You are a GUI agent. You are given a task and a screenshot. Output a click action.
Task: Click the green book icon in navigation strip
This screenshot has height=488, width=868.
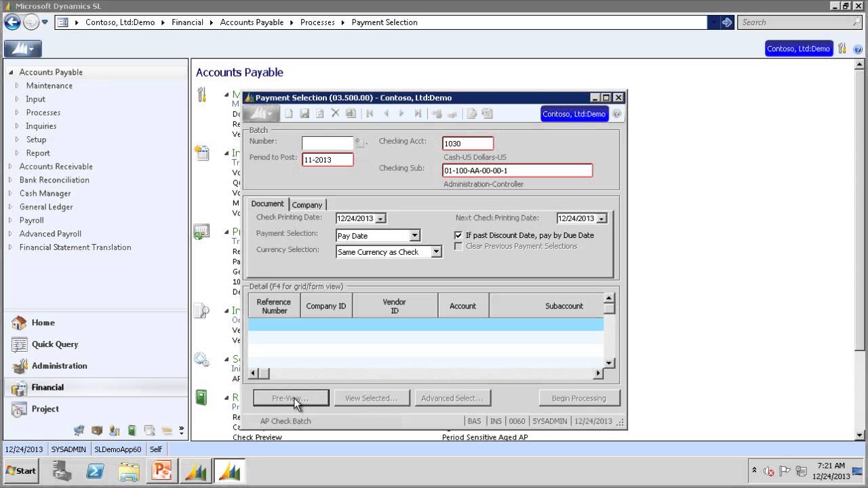pos(132,430)
